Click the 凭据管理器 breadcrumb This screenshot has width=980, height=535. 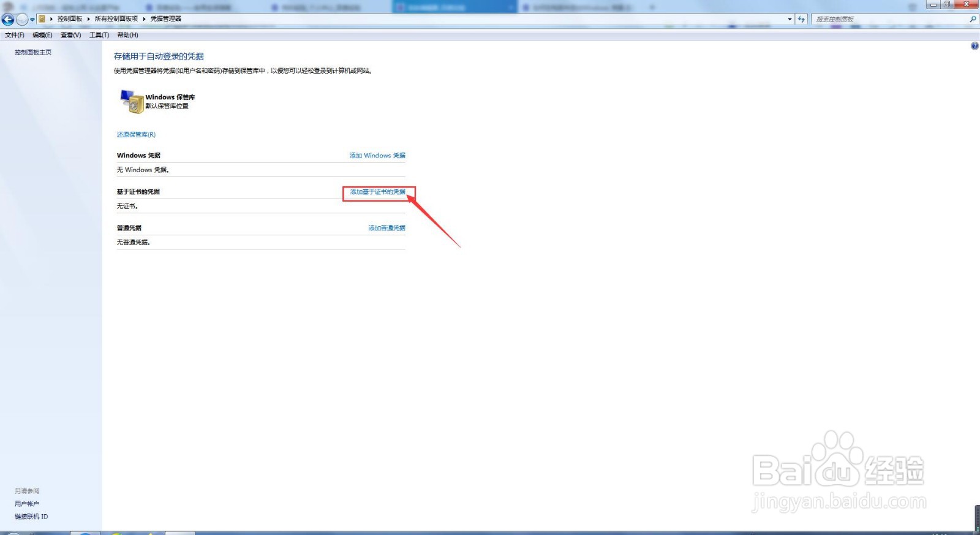166,19
